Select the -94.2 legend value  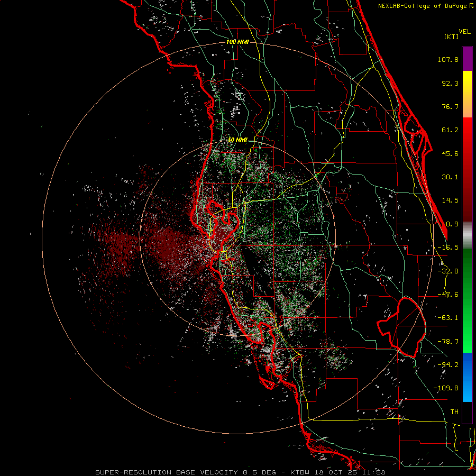click(448, 365)
